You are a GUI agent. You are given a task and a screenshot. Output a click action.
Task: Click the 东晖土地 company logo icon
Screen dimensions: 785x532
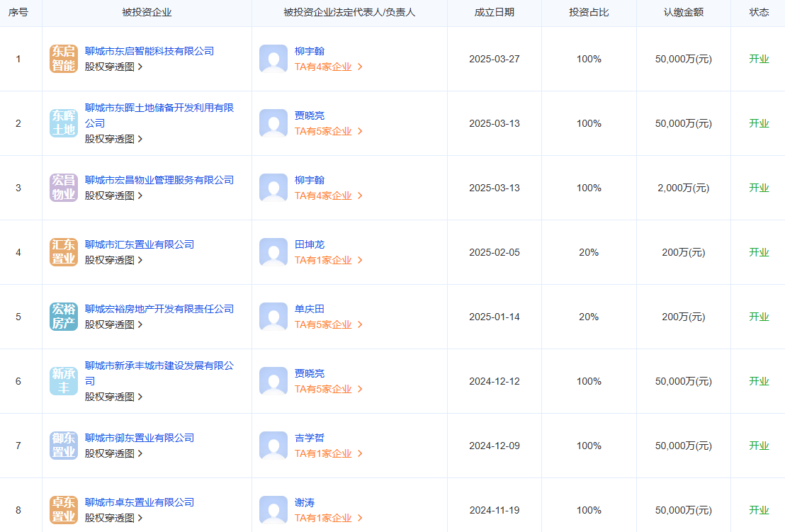[x=64, y=123]
